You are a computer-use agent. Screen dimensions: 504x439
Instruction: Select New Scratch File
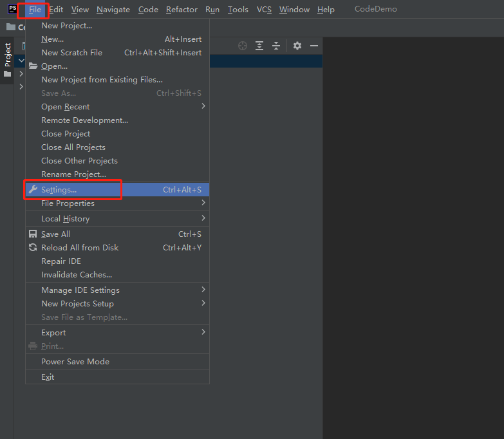(x=117, y=53)
